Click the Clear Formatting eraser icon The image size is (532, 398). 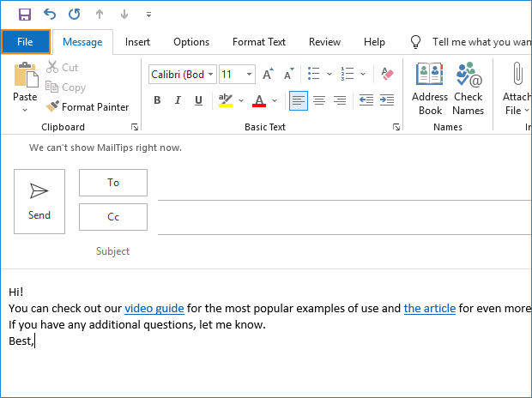coord(387,75)
